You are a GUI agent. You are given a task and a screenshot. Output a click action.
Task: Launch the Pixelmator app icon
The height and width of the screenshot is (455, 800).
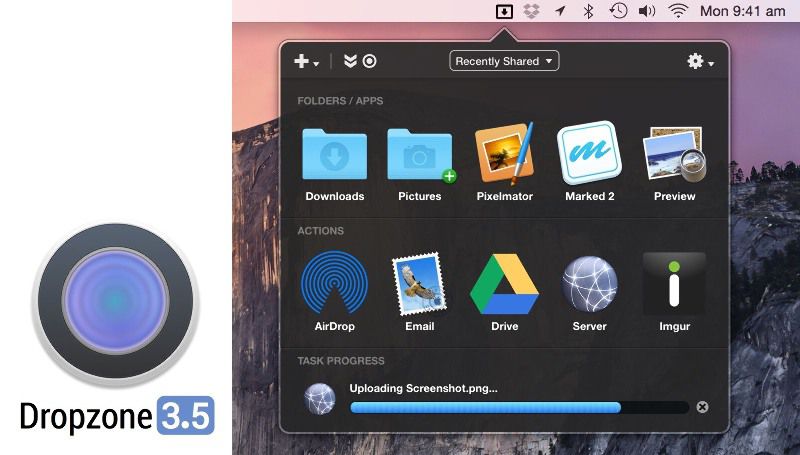pyautogui.click(x=504, y=155)
